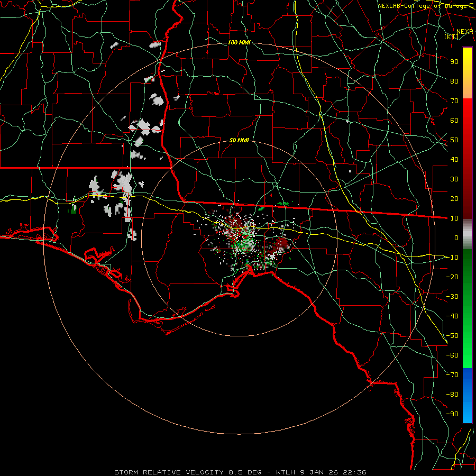The width and height of the screenshot is (476, 476).
Task: Select the positive 60 scale label
Action: [454, 120]
